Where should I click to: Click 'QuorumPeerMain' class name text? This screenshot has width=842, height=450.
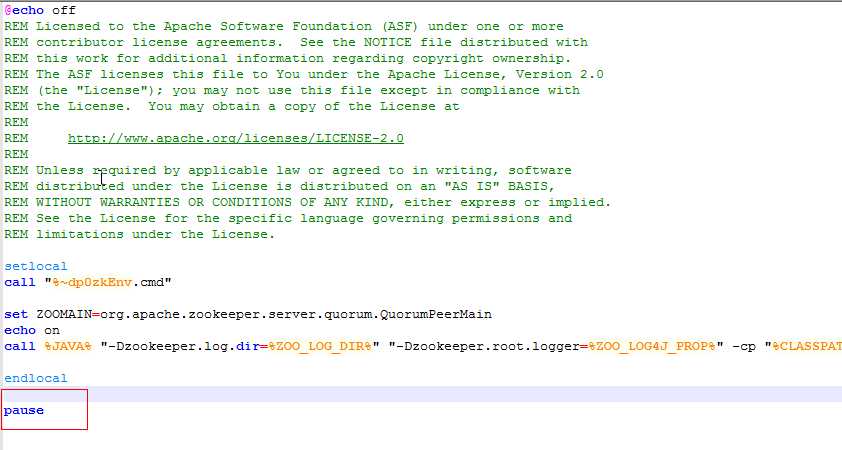tap(436, 314)
